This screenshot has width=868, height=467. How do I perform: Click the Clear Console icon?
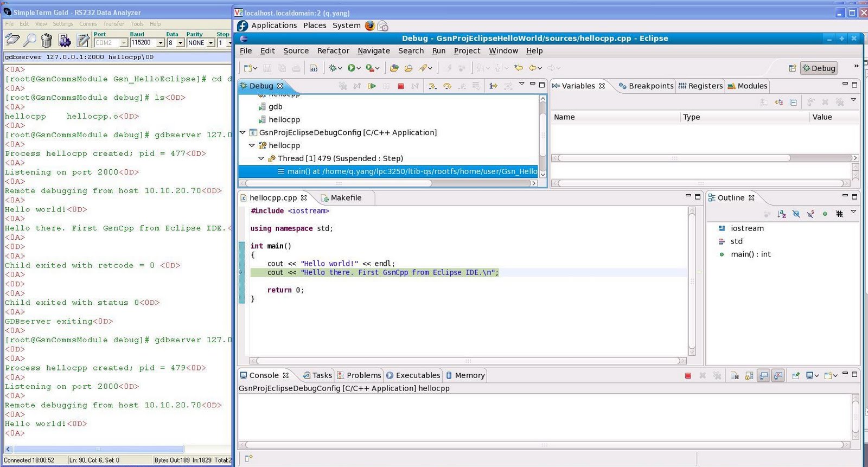(x=735, y=375)
